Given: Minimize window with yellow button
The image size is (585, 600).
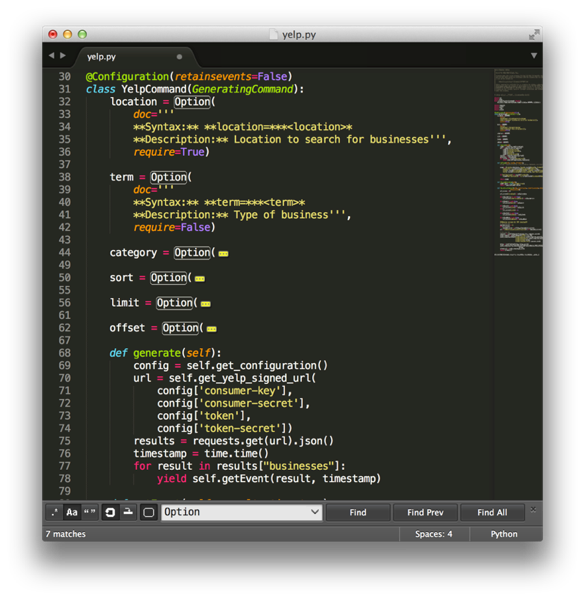Looking at the screenshot, I should (x=67, y=34).
